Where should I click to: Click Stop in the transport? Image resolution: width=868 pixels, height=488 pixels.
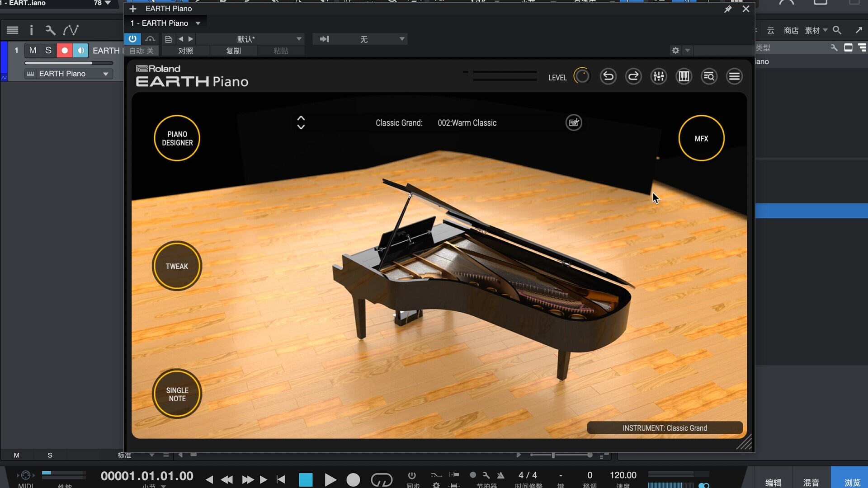tap(306, 479)
